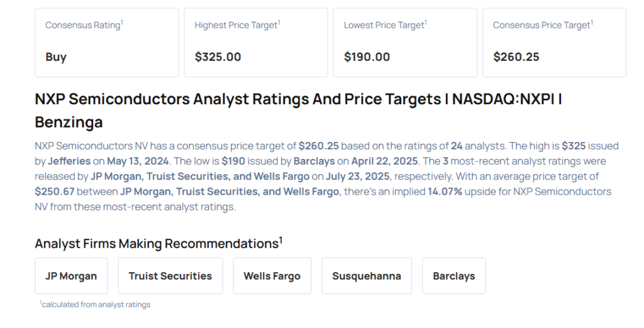Click the "Analyst Firms Making Recommendations" heading

pyautogui.click(x=157, y=243)
